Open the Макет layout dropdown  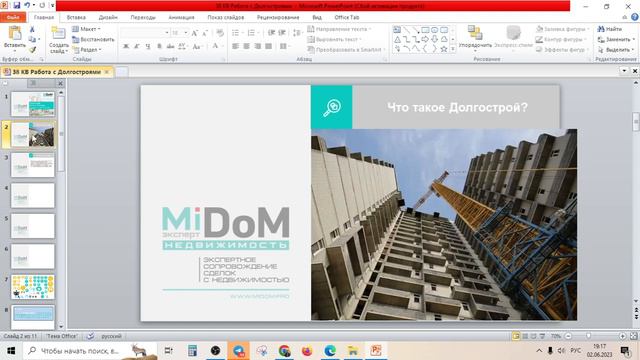pos(86,29)
